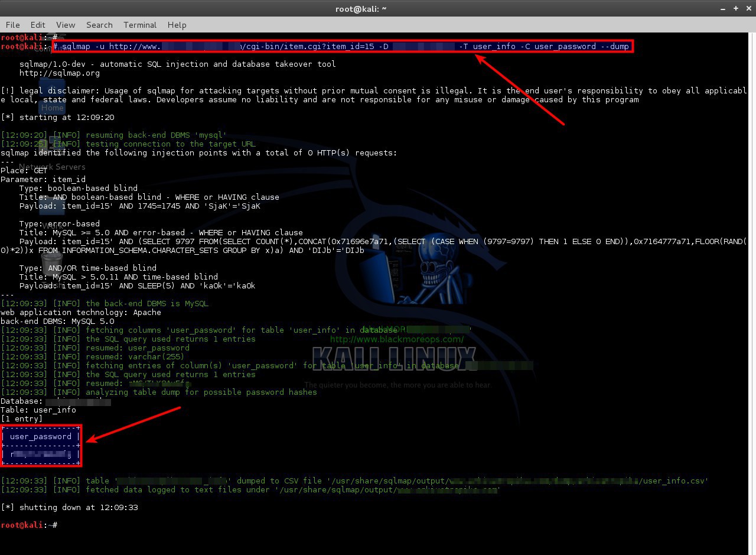Viewport: 756px width, 555px height.
Task: Click 'Title: MySQL >= 5.0 AND error-based'
Action: coord(161,232)
